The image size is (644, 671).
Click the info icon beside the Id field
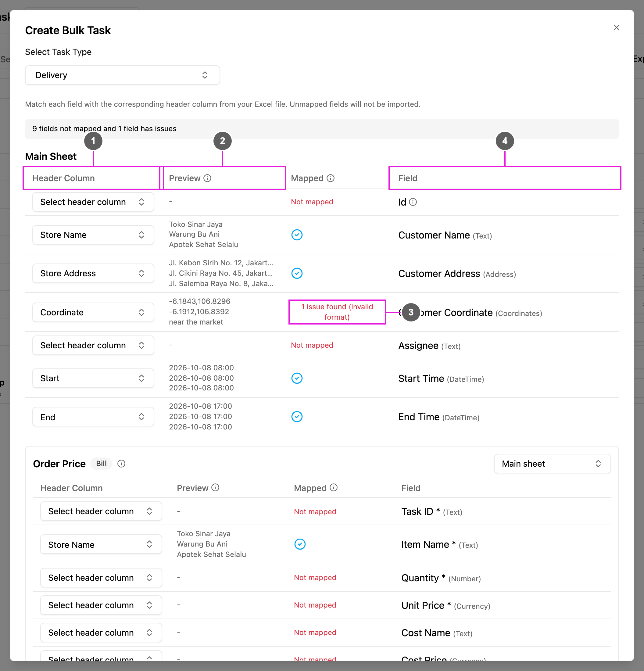pyautogui.click(x=413, y=202)
